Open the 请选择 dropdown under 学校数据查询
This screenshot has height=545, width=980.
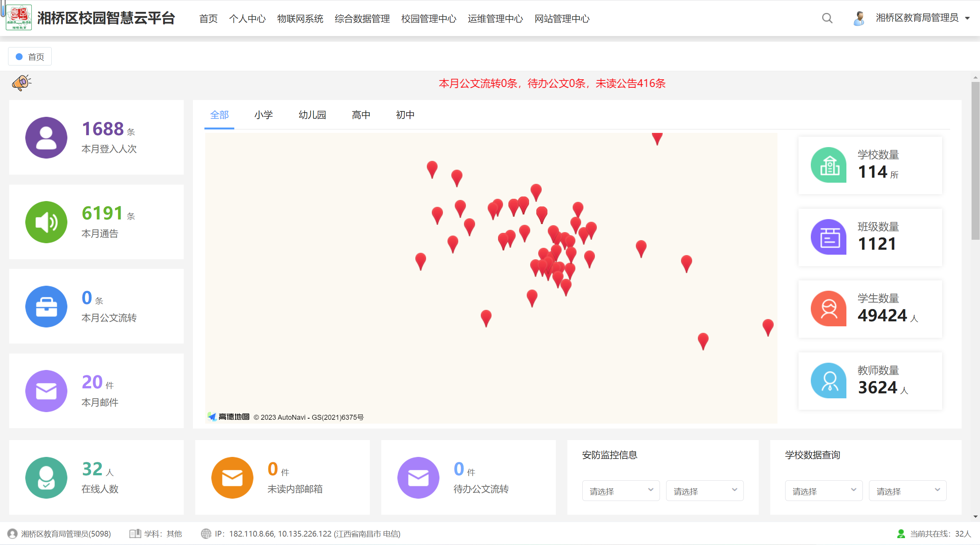[x=823, y=491]
